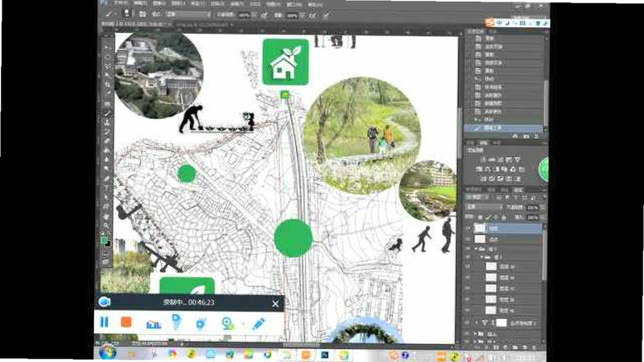
Task: Hide the layer just below selected layer
Action: (469, 239)
